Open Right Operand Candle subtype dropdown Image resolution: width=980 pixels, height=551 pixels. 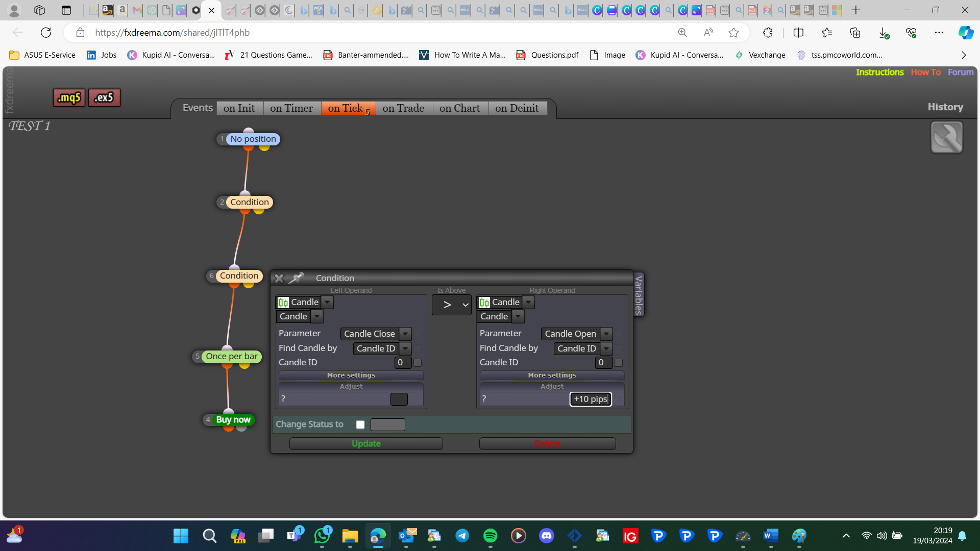tap(518, 317)
